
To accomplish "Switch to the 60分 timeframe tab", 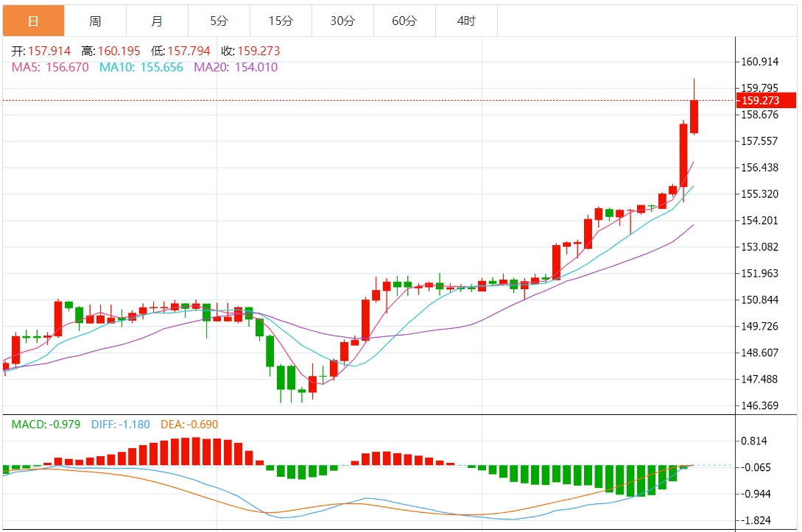I will coord(404,21).
